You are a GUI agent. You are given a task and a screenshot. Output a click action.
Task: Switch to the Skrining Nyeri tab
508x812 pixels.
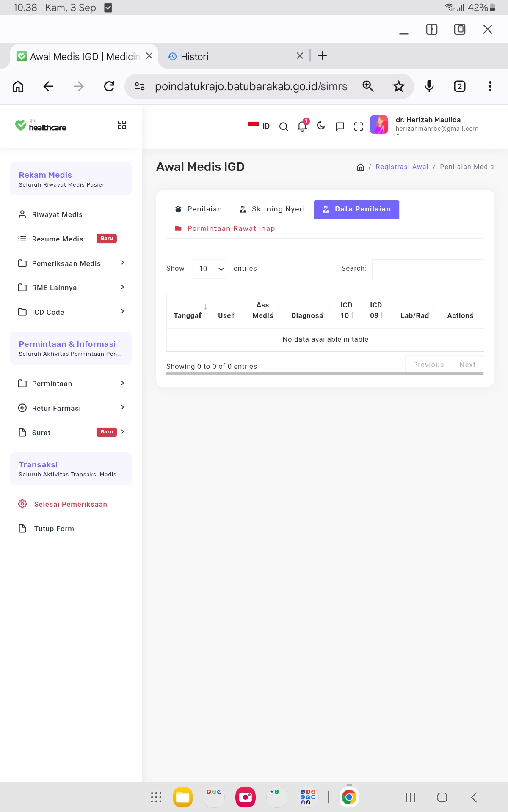click(x=272, y=209)
